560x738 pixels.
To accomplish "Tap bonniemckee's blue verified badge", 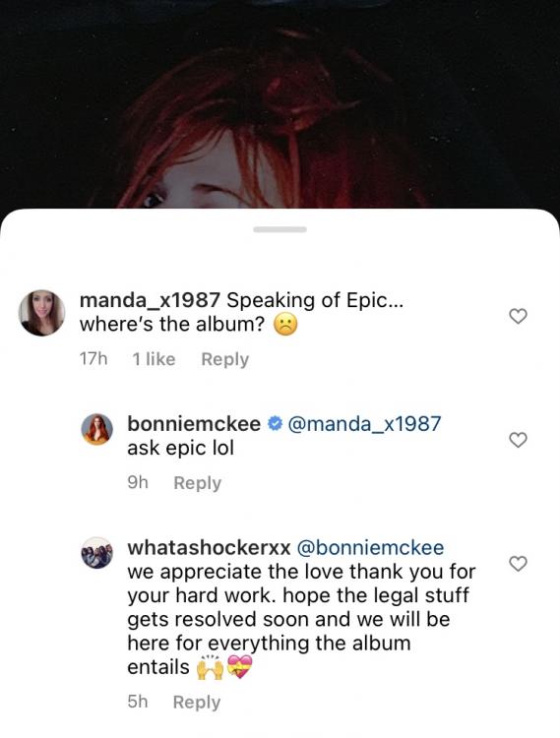I will click(x=275, y=423).
